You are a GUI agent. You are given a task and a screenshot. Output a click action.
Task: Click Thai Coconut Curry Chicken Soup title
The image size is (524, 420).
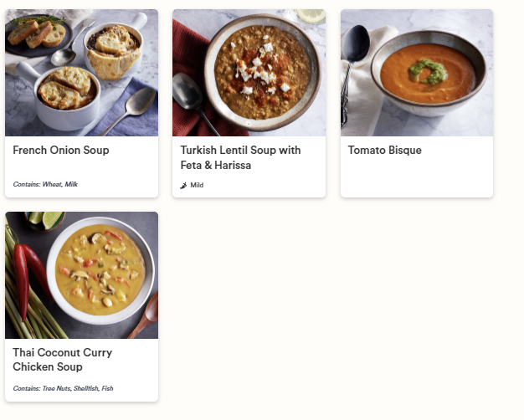(62, 360)
